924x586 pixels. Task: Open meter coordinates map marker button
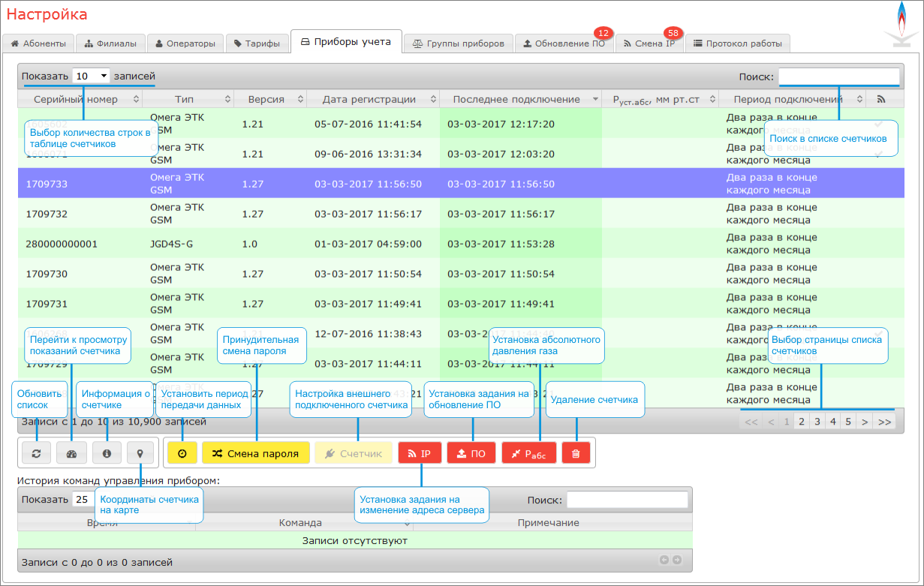141,453
